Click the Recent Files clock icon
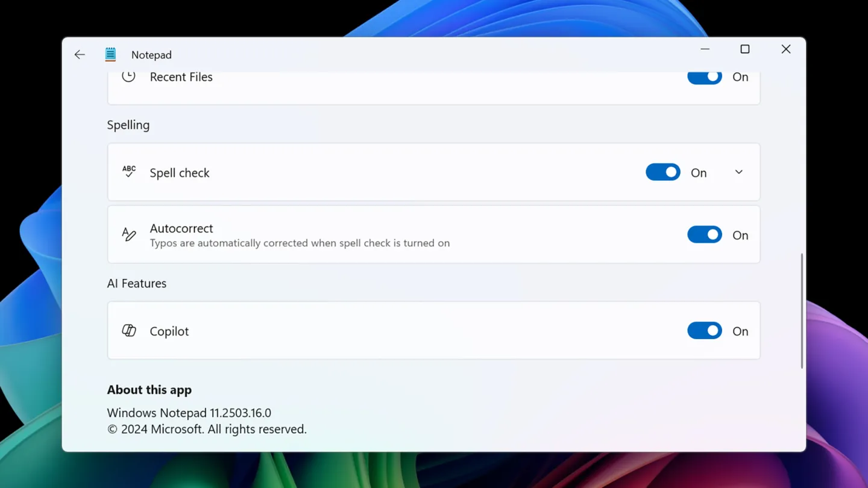Viewport: 868px width, 488px height. [128, 77]
